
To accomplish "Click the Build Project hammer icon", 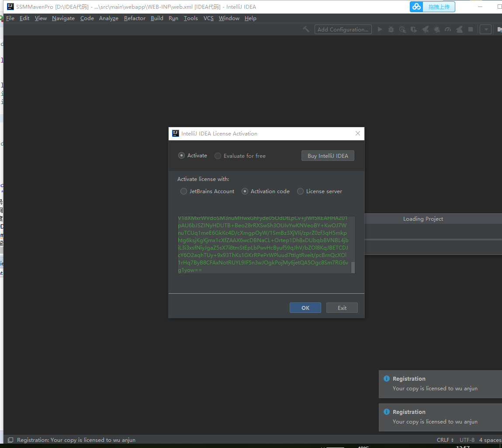I will (306, 29).
